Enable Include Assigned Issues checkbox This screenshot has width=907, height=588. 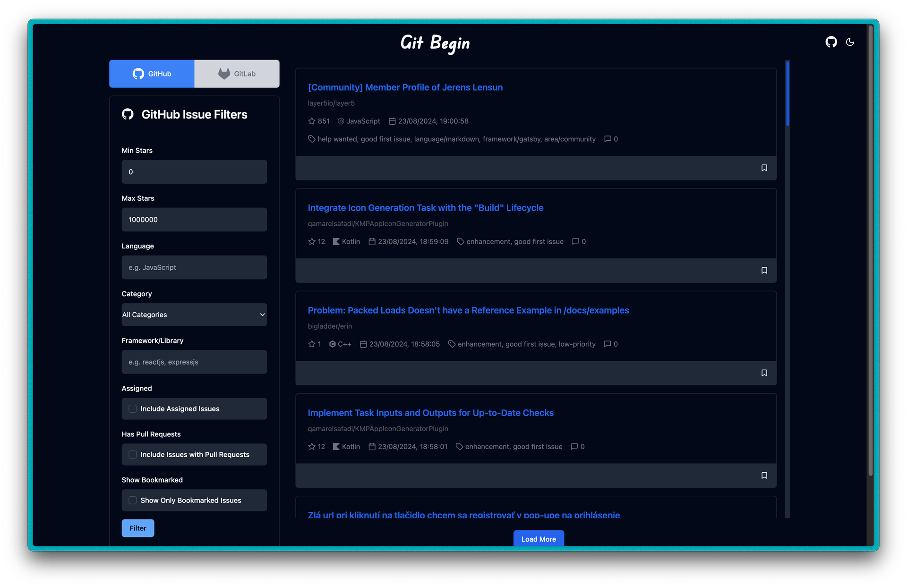click(x=133, y=409)
